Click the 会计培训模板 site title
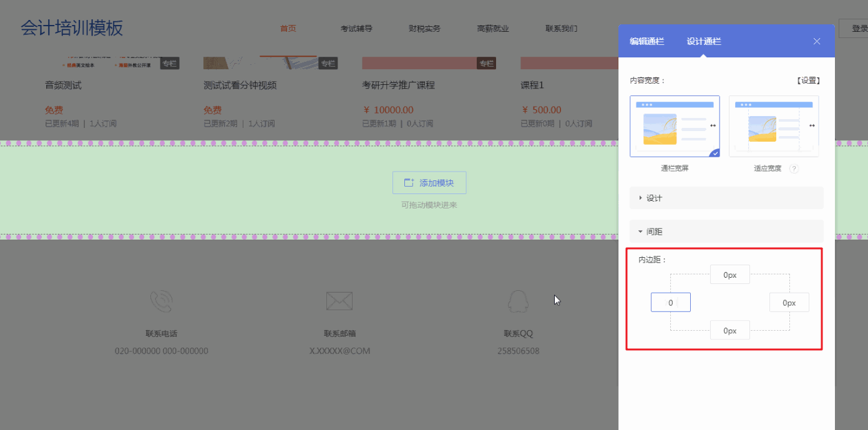 click(x=72, y=29)
